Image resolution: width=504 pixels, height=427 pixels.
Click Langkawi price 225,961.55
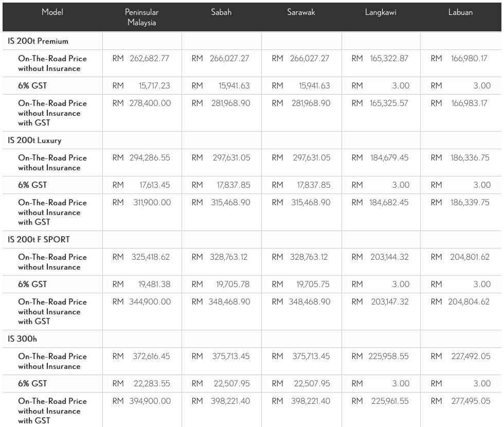coord(390,401)
